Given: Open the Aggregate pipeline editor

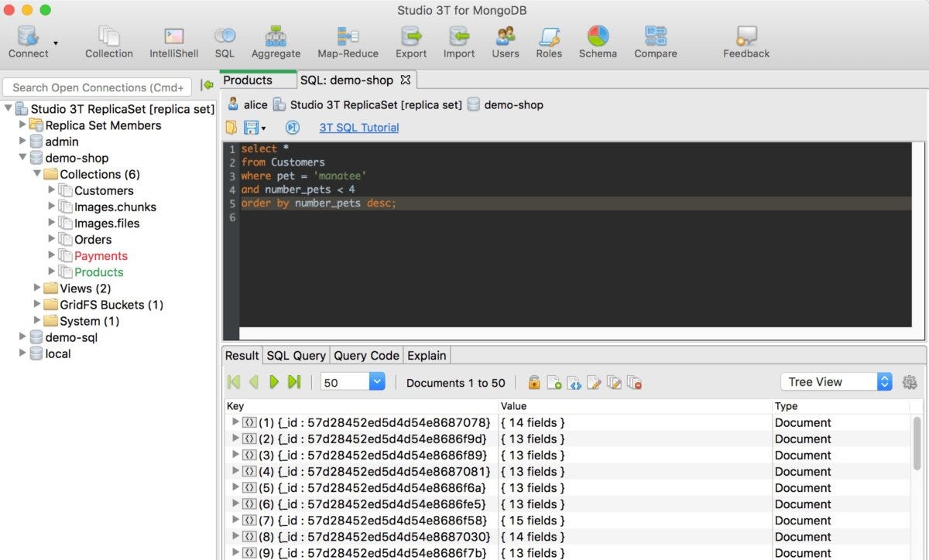Looking at the screenshot, I should click(x=276, y=40).
